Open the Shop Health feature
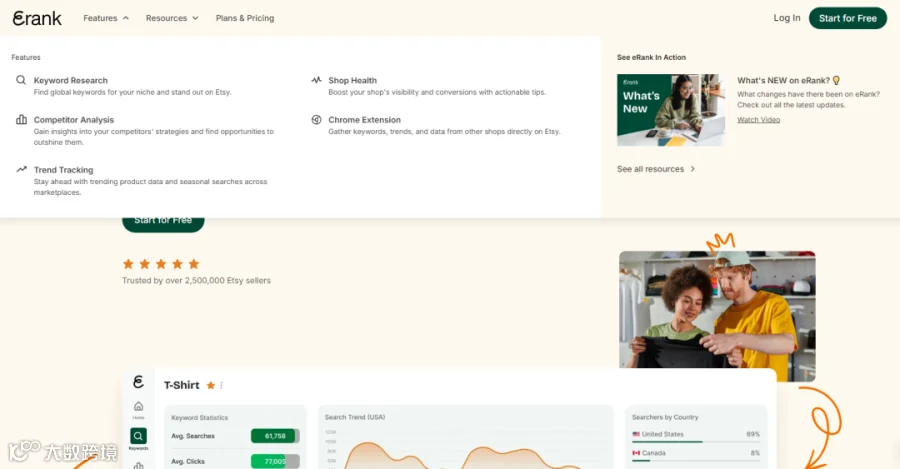This screenshot has width=900, height=469. [352, 80]
